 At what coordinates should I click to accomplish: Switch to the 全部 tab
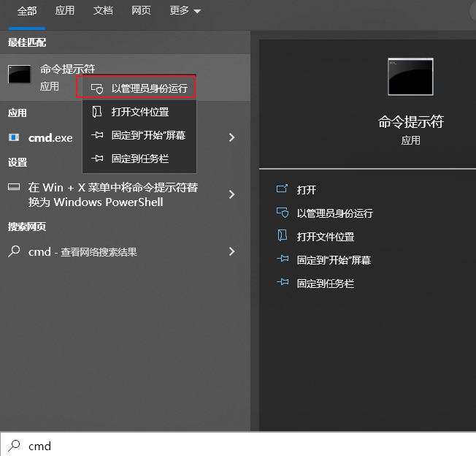click(27, 11)
